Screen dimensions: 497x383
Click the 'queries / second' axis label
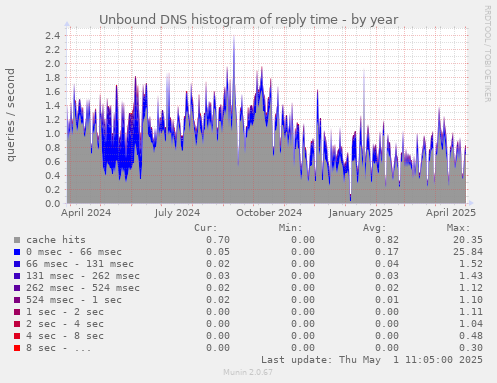[x=11, y=115]
